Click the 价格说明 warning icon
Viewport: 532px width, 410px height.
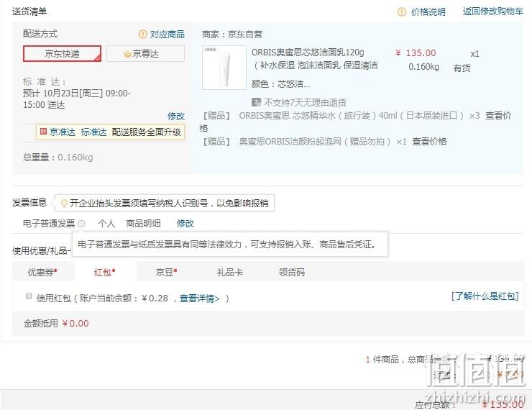[x=402, y=12]
